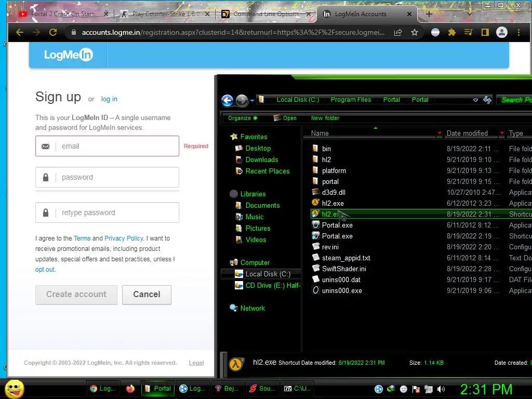The width and height of the screenshot is (532, 399).
Task: Click the retype password field
Action: (107, 212)
